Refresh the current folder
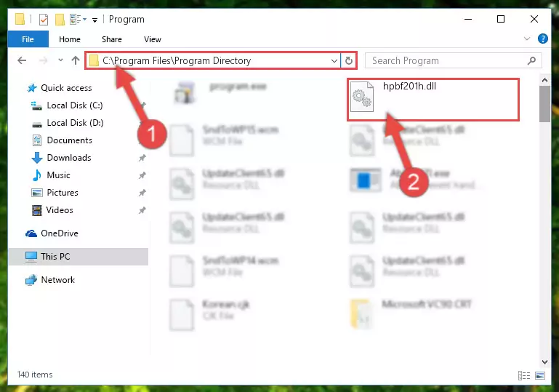 tap(349, 60)
